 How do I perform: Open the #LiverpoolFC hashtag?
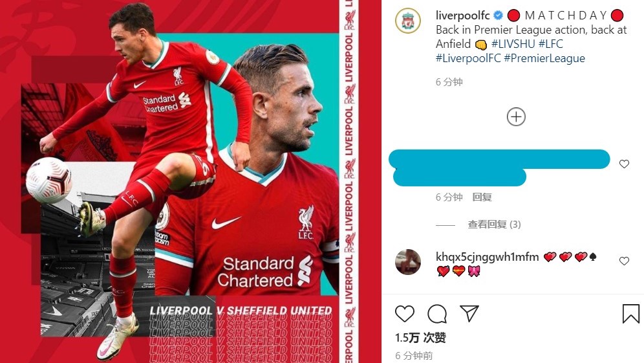pyautogui.click(x=468, y=58)
